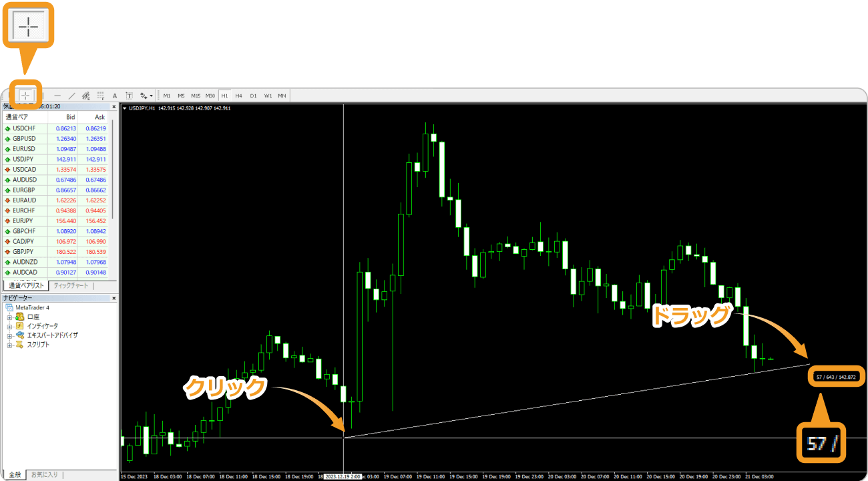Switch to the 全般 navigator tab
Viewport: 868px width, 481px height.
[x=15, y=475]
